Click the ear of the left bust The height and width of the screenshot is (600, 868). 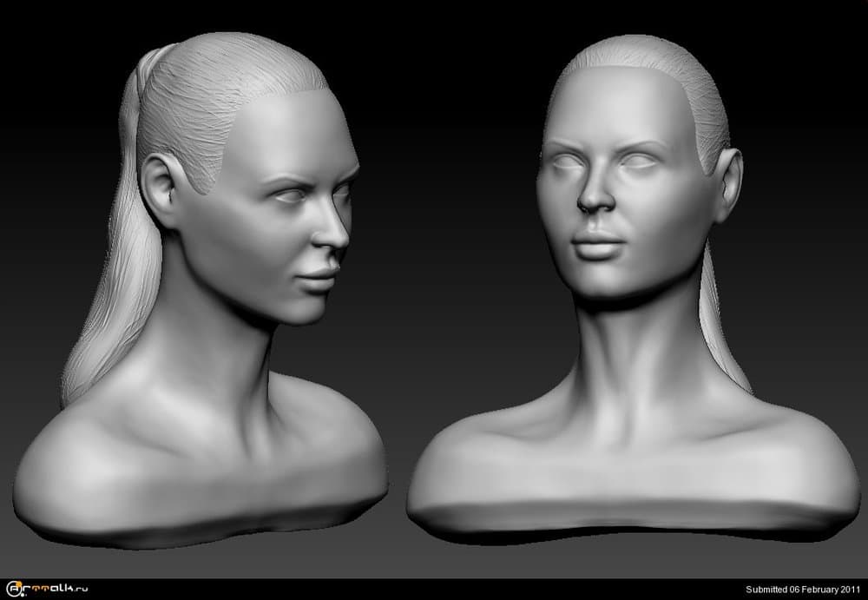click(161, 187)
